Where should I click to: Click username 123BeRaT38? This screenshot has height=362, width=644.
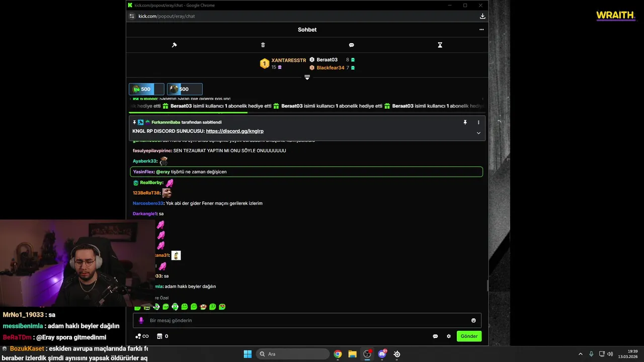[x=146, y=193]
